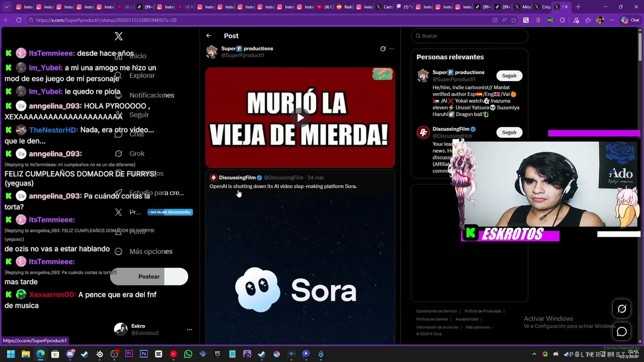
Task: Click the TheNestorHD chat username
Action: (53, 130)
